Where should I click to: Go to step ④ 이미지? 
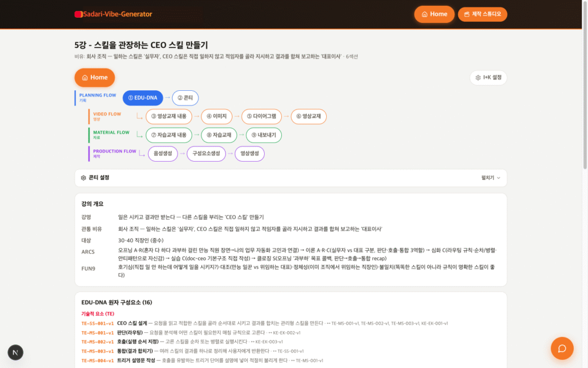[x=216, y=116]
